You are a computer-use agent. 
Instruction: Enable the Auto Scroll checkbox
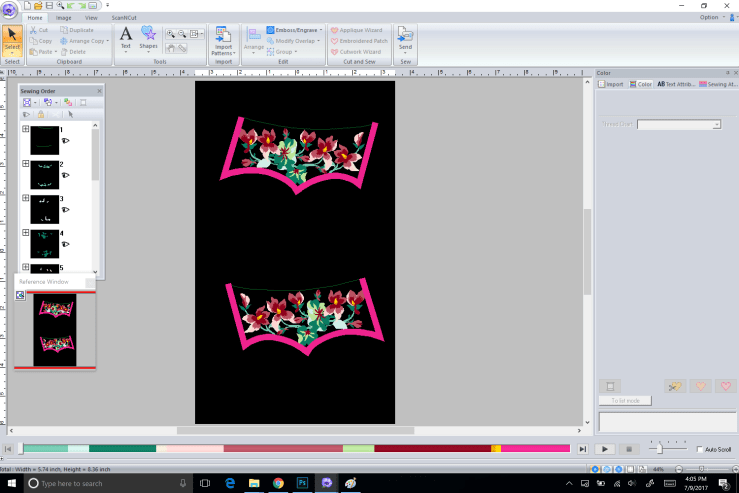tap(700, 450)
